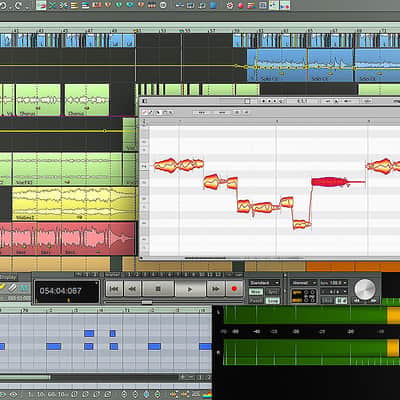
Task: Select the yellow Violins audio clip
Action: (x=74, y=204)
